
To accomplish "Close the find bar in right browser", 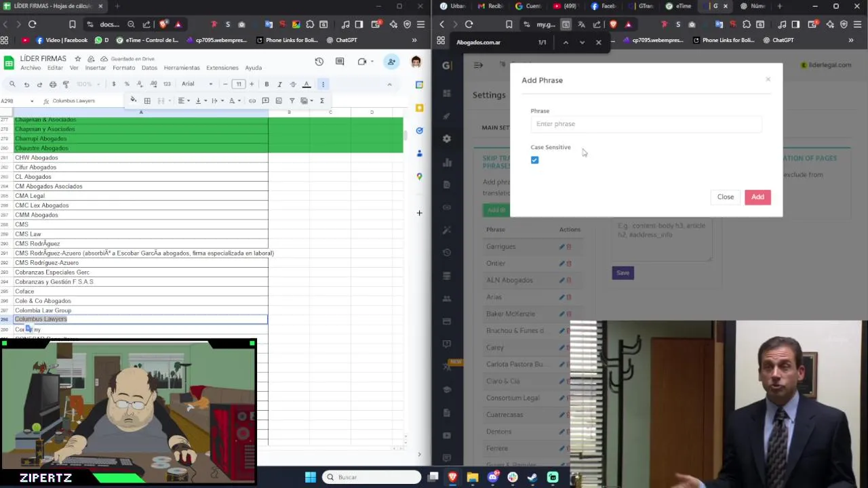I will (x=598, y=42).
